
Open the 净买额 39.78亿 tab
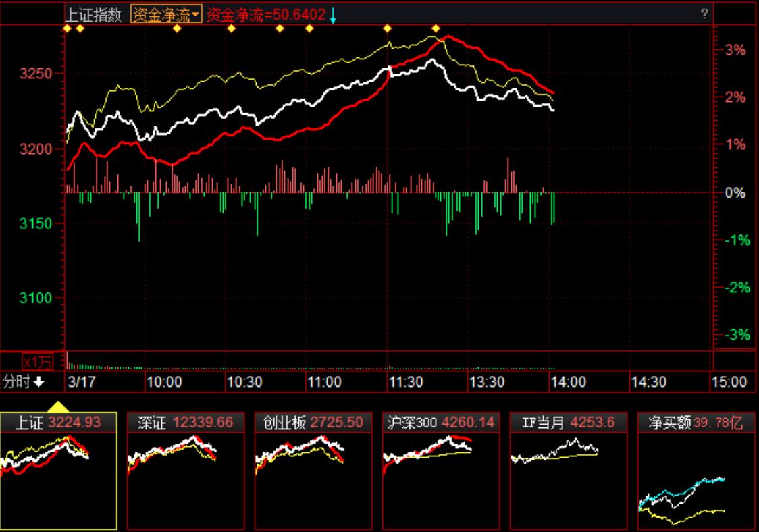point(696,423)
